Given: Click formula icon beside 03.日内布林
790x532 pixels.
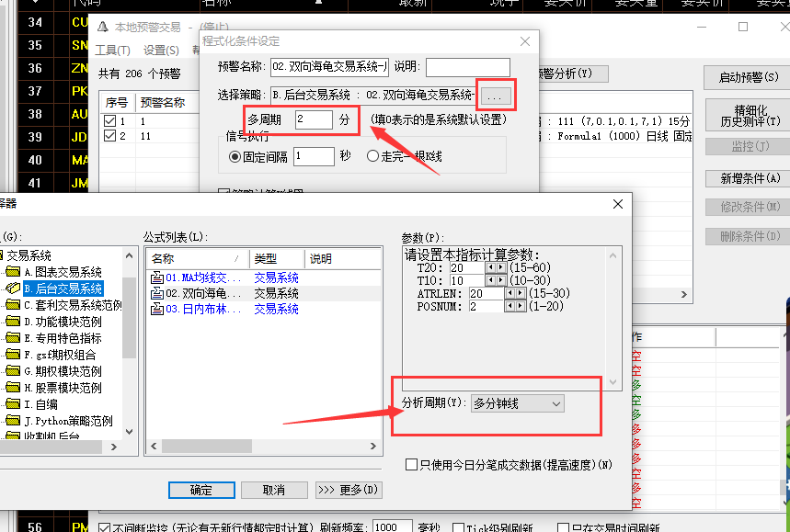Looking at the screenshot, I should 157,309.
